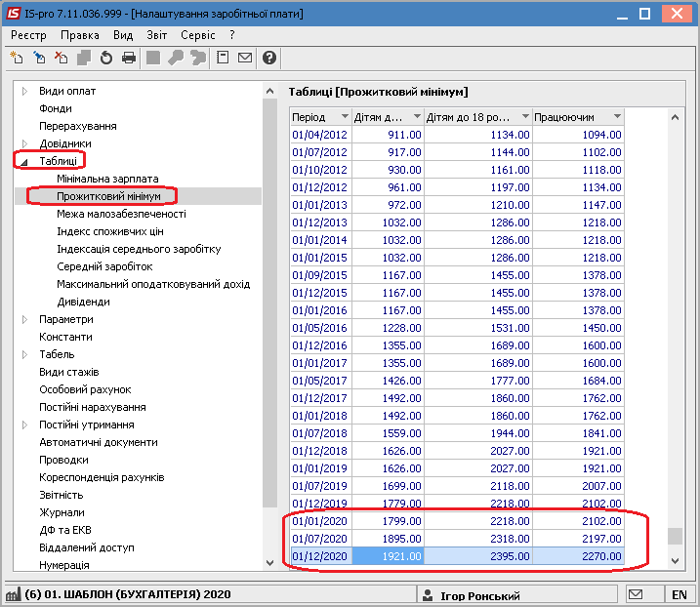The width and height of the screenshot is (700, 607).
Task: Click the envelope icon in status bar
Action: tap(636, 594)
